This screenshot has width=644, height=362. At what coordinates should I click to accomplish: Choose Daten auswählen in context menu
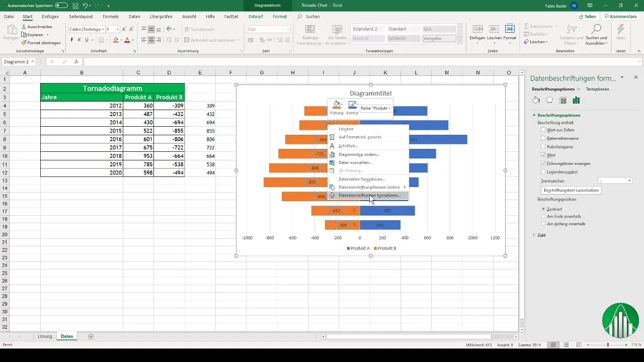(x=368, y=162)
